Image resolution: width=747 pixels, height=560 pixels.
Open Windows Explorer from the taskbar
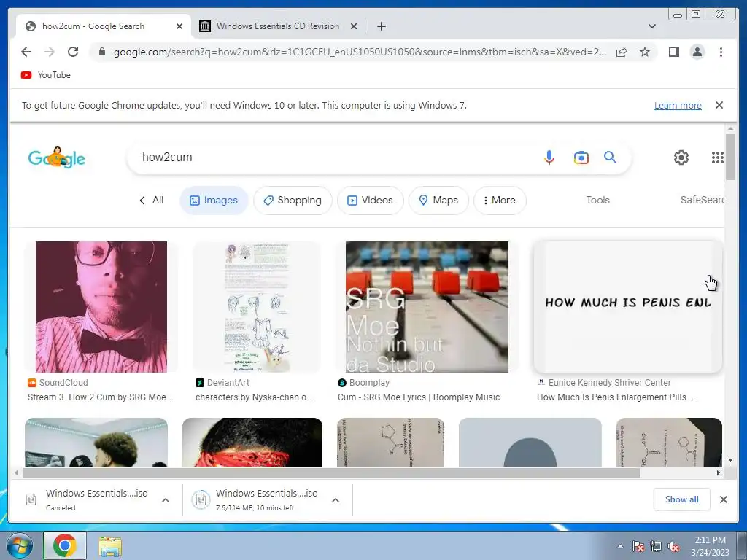109,545
